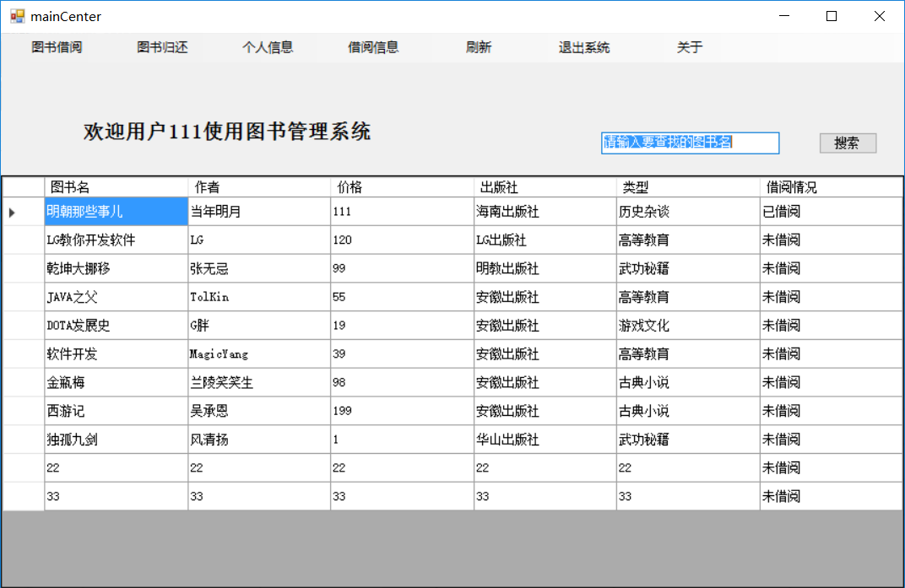Screen dimensions: 905x588
Task: Click type cell 历史杂谈
Action: click(x=688, y=212)
